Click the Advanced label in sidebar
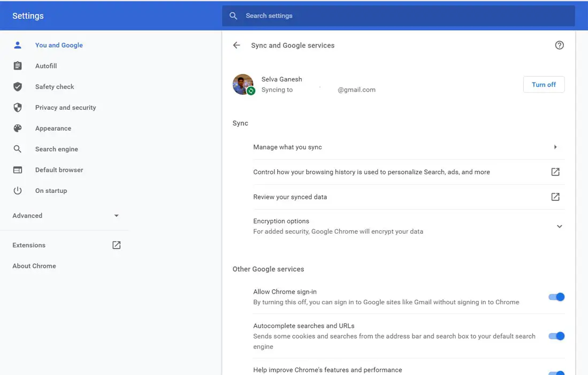Viewport: 588px width, 375px height. (27, 215)
